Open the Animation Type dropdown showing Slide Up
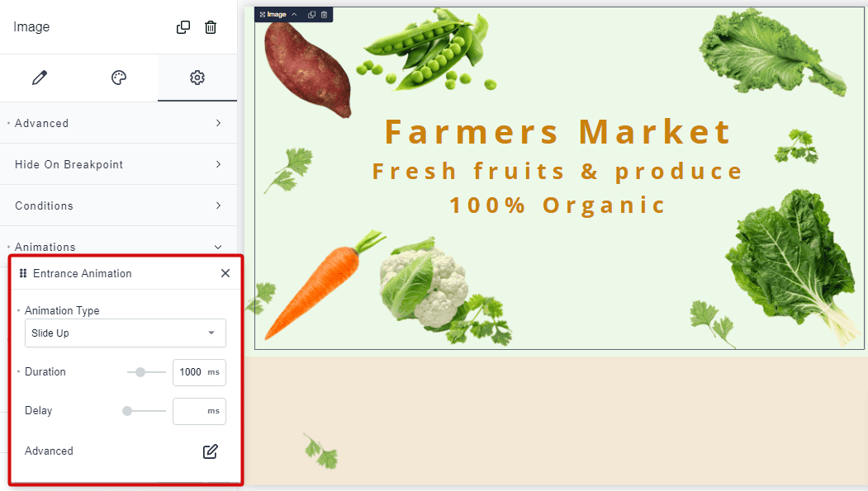The image size is (868, 491). point(125,333)
